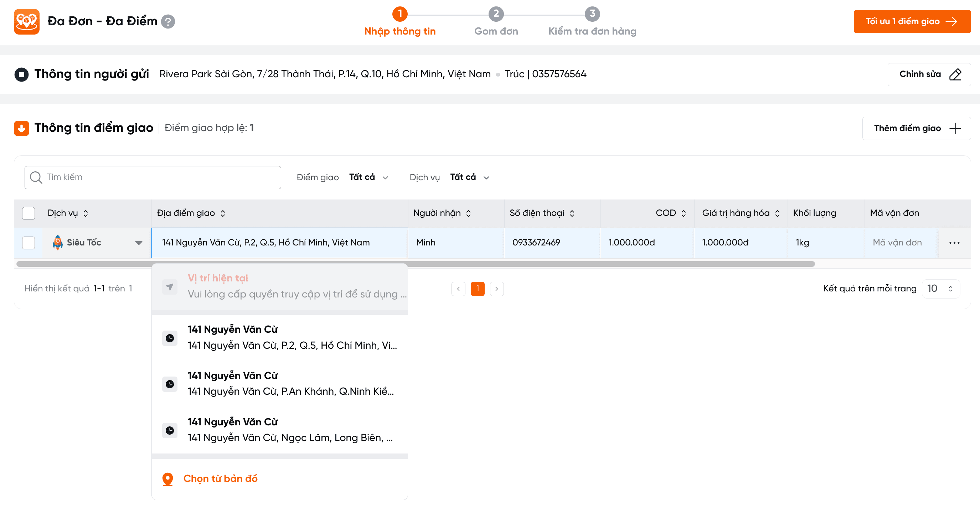Sort by Địa điểm giao column arrows
Screen dimensions: 980x508
pyautogui.click(x=223, y=213)
